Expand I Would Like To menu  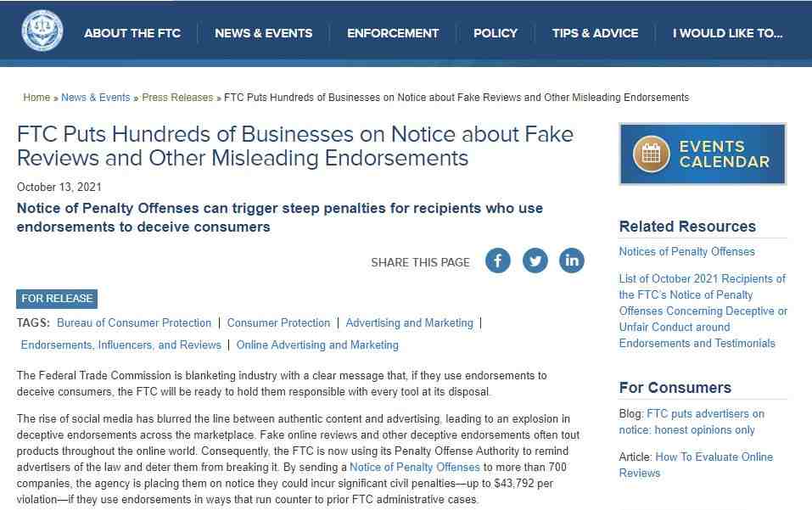coord(728,33)
